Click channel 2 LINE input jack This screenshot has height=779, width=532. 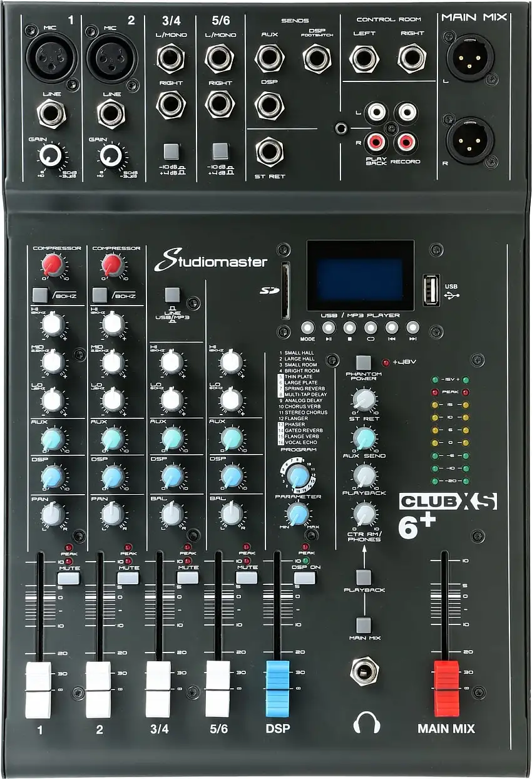point(111,113)
